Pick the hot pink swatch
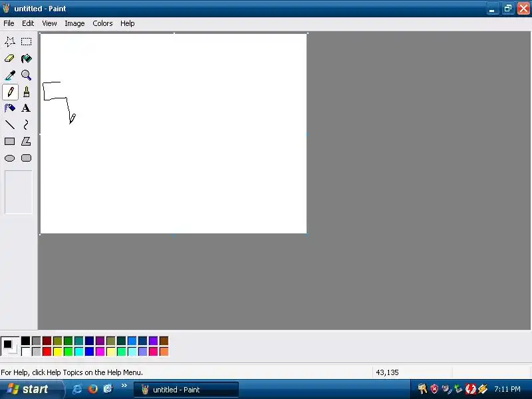Viewport: 532px width, 399px height. [x=154, y=352]
